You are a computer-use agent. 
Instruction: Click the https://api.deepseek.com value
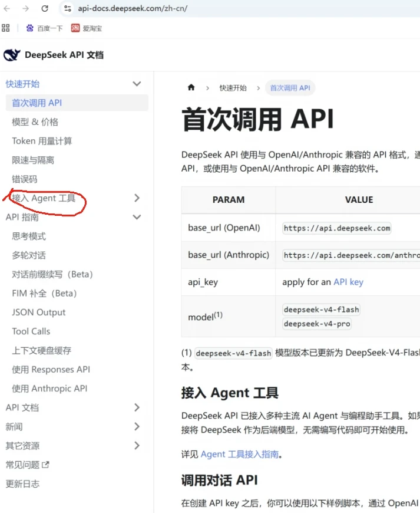(337, 228)
